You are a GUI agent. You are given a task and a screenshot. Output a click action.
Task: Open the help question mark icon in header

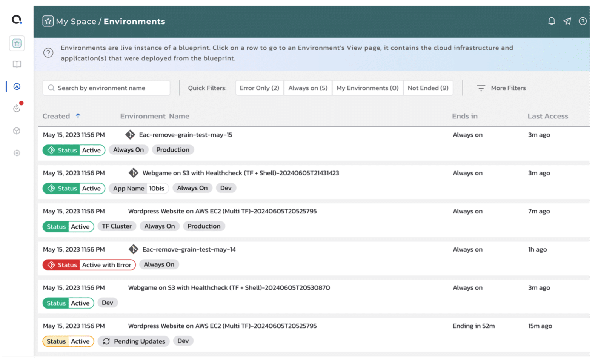pyautogui.click(x=583, y=21)
